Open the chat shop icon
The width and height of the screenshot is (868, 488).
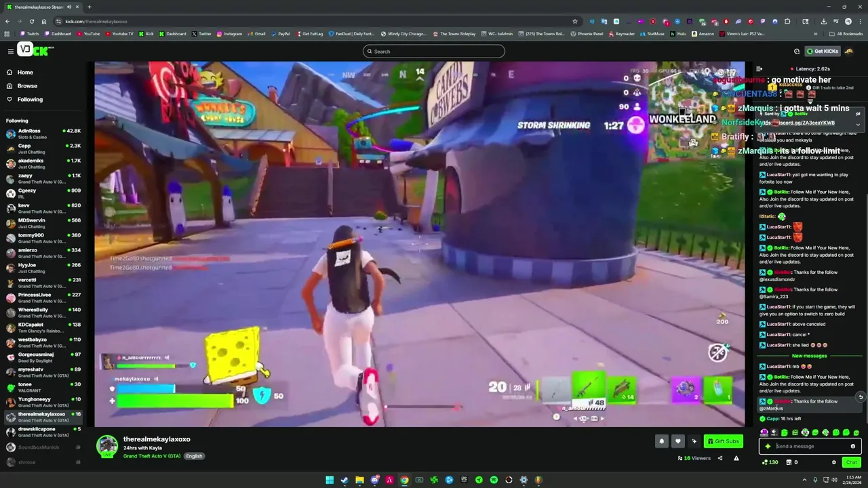click(x=789, y=462)
